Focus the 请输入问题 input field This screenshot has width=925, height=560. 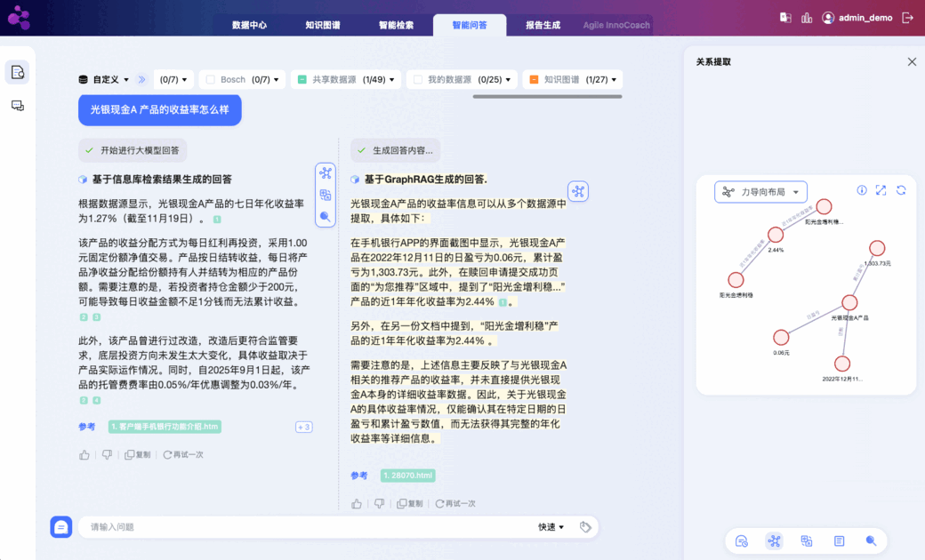307,527
